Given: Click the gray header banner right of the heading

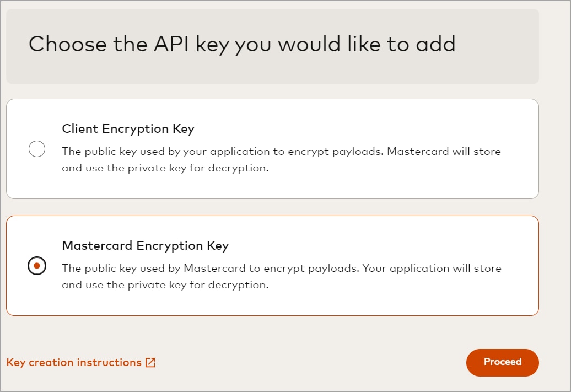Looking at the screenshot, I should pos(496,45).
